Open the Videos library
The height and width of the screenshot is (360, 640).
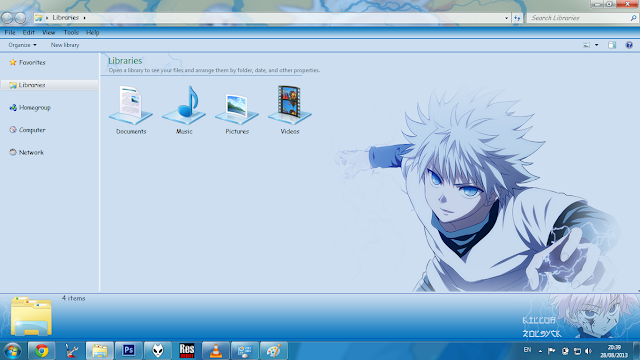click(x=290, y=109)
